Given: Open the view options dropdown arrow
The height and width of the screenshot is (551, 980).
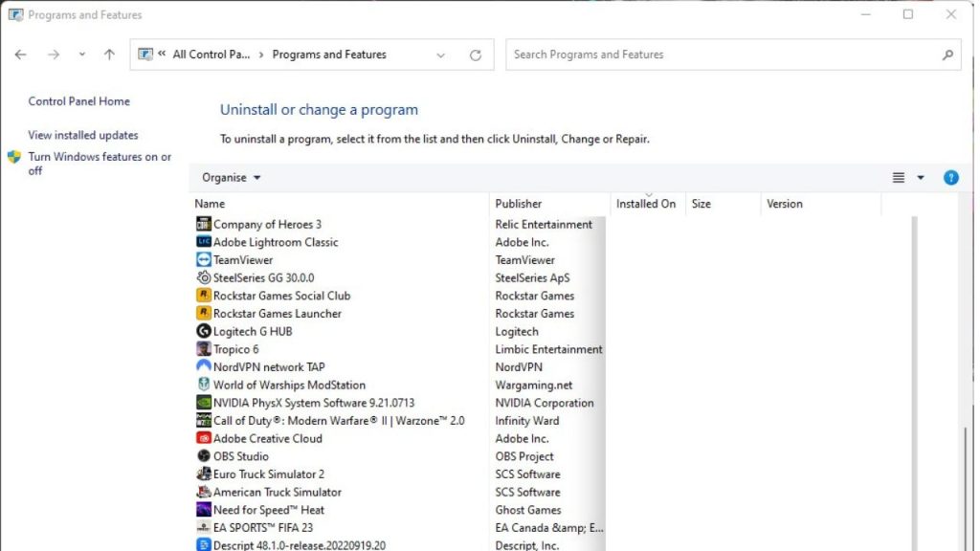Looking at the screenshot, I should [921, 177].
